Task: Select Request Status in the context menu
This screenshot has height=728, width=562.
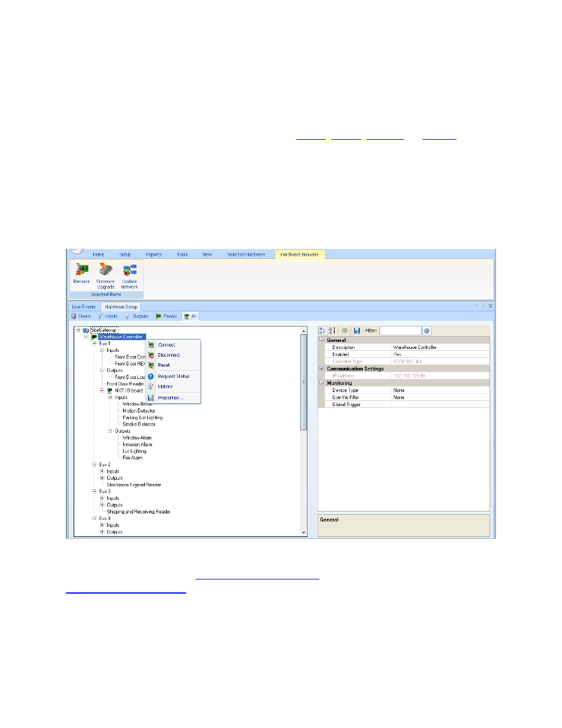Action: [174, 376]
